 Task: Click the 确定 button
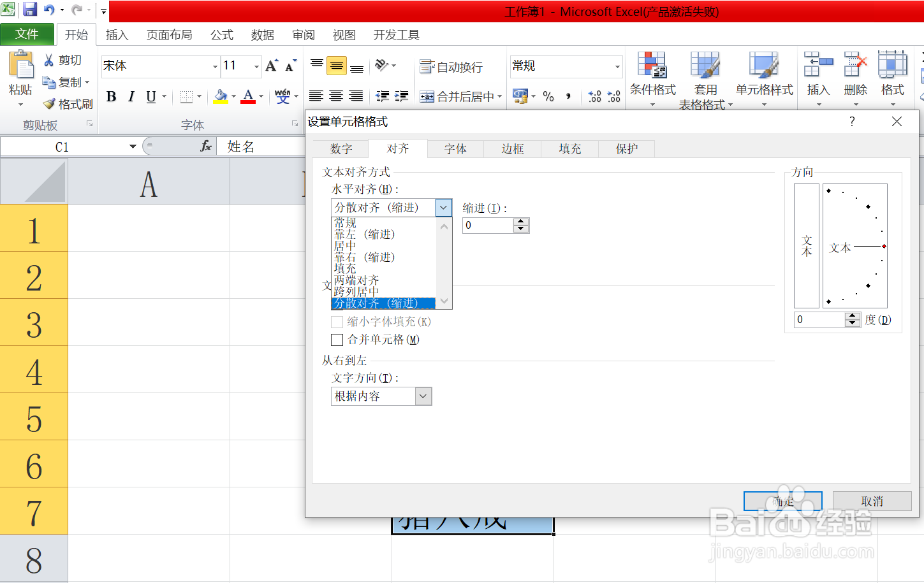[783, 501]
